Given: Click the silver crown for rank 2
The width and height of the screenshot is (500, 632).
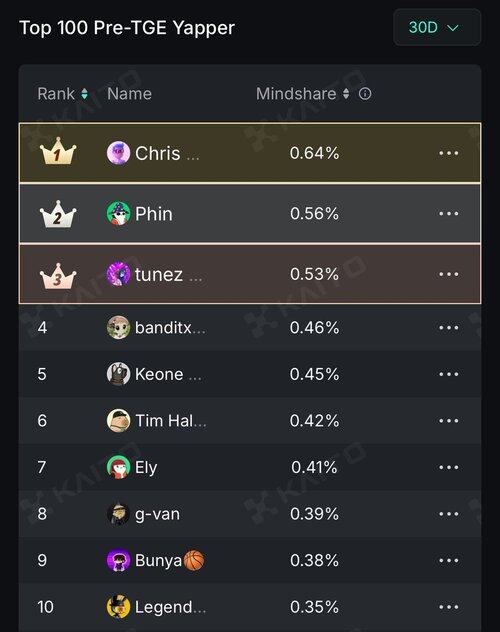Looking at the screenshot, I should point(58,214).
